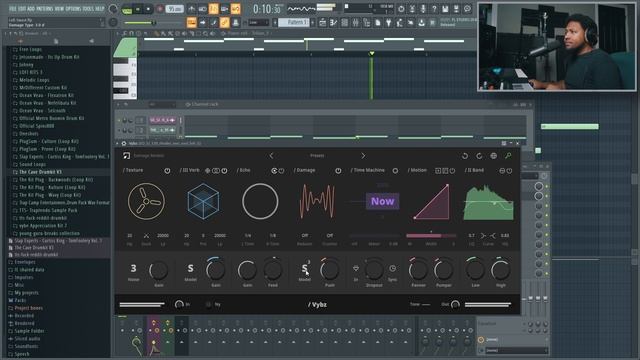The height and width of the screenshot is (360, 640).
Task: Toggle Verb module power button
Action: click(x=224, y=171)
